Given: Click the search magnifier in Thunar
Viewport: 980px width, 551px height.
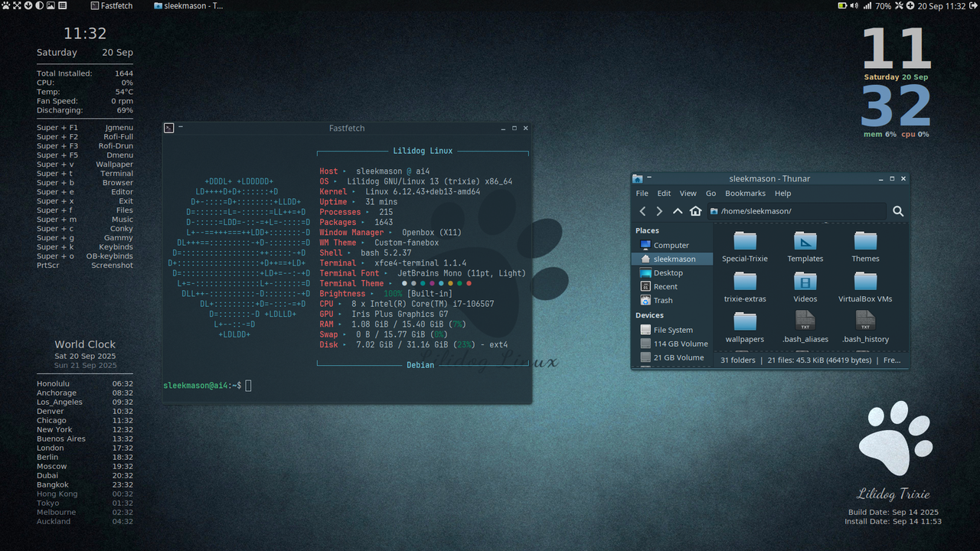Looking at the screenshot, I should [x=898, y=211].
